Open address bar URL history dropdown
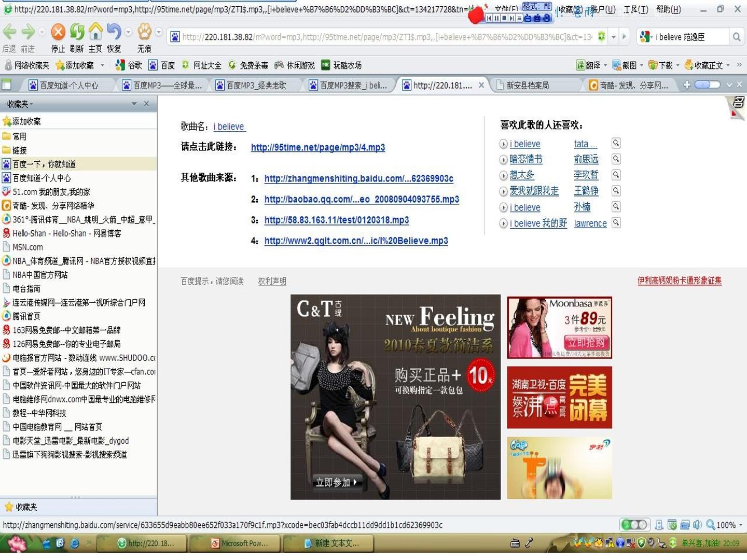Image resolution: width=747 pixels, height=560 pixels. point(614,37)
